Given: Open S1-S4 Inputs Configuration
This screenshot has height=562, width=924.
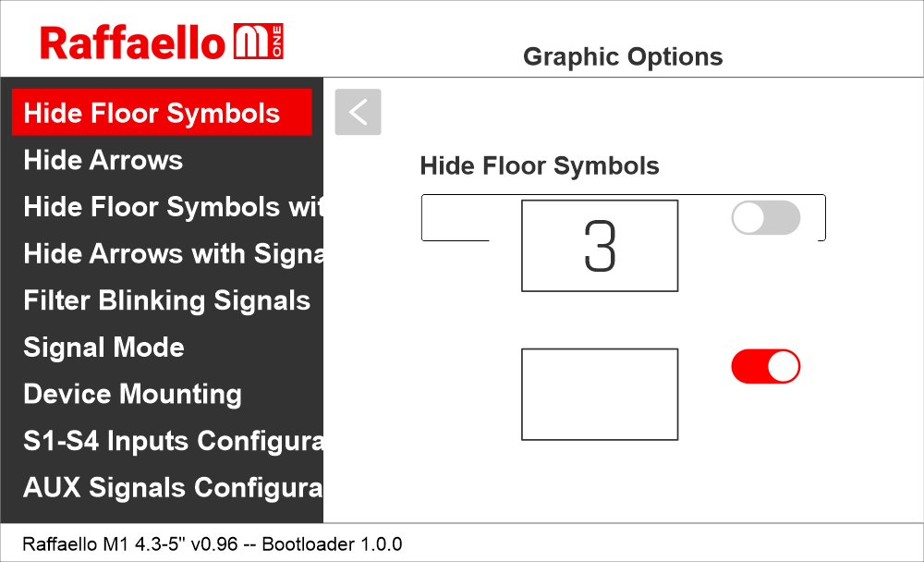Looking at the screenshot, I should [x=173, y=441].
